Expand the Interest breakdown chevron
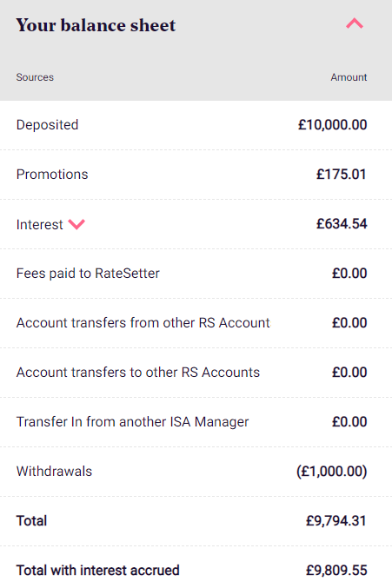 coord(76,224)
